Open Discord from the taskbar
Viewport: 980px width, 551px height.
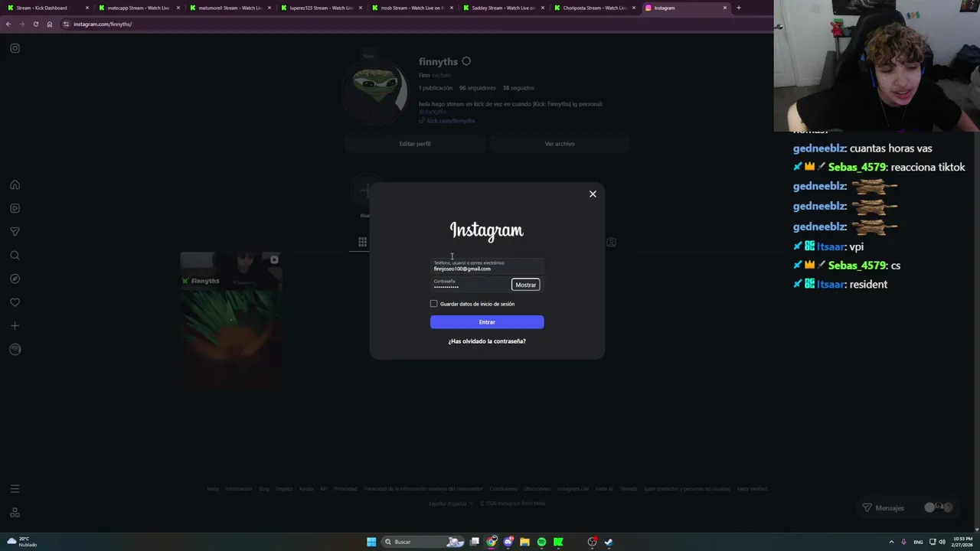(508, 542)
